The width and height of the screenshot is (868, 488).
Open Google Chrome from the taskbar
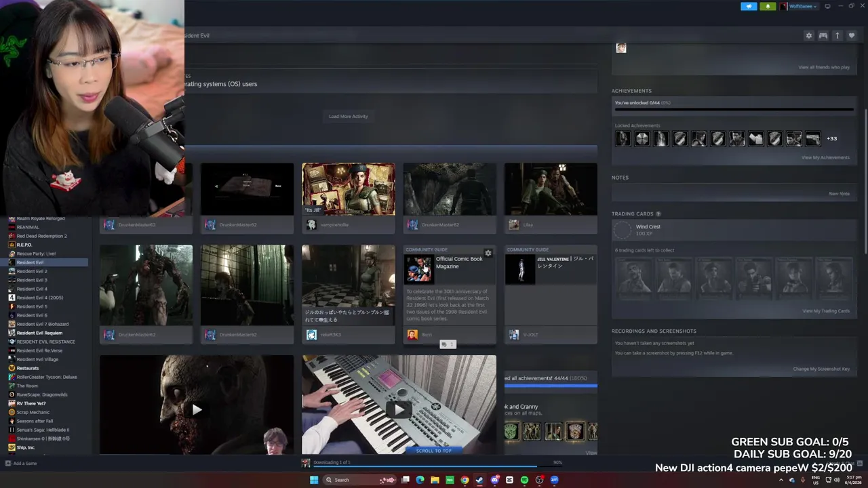465,480
